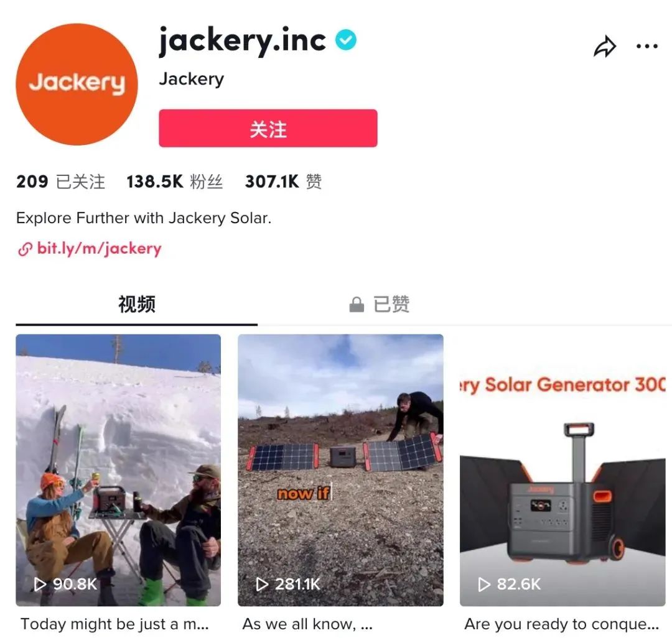Click the 307.1K 赞 likes count
Screen dimensions: 672x638
point(283,182)
